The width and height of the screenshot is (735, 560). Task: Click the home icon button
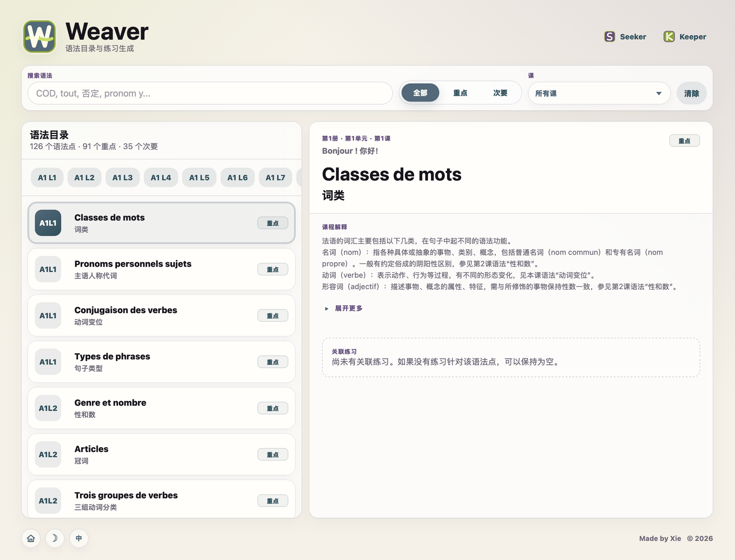pos(31,538)
